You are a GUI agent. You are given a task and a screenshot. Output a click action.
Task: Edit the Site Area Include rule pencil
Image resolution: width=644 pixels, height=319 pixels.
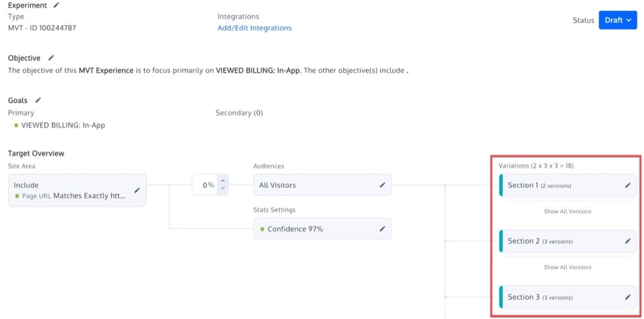137,190
